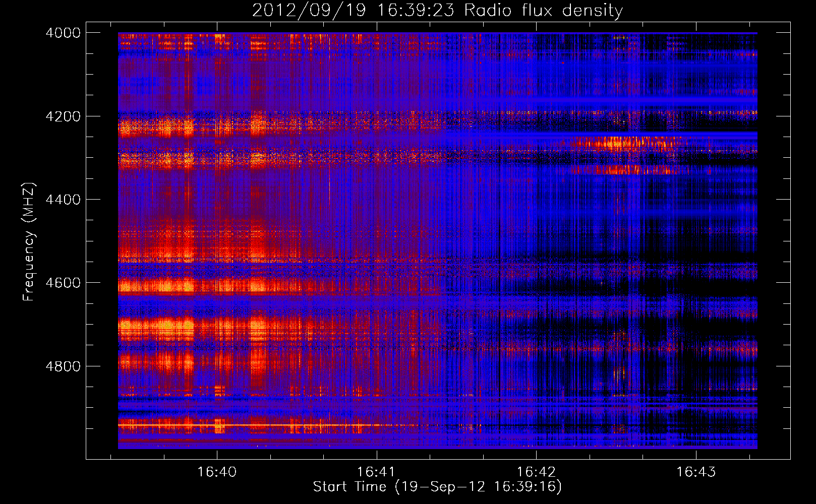Click the 'Start Time (19-Sep-12 16:39:16)' axis title

(437, 487)
